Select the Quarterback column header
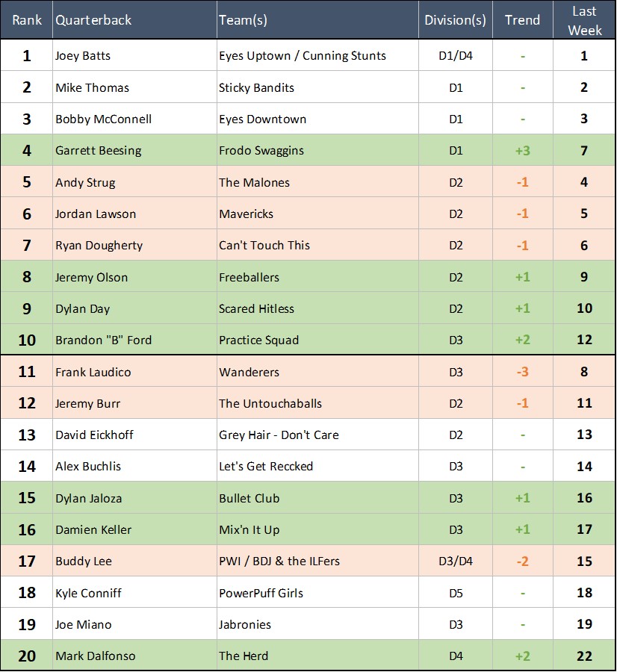The width and height of the screenshot is (617, 672). pos(93,20)
